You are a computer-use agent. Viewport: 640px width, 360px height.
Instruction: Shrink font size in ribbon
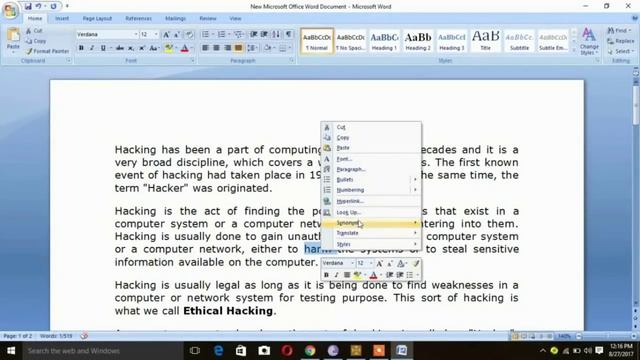[177, 35]
